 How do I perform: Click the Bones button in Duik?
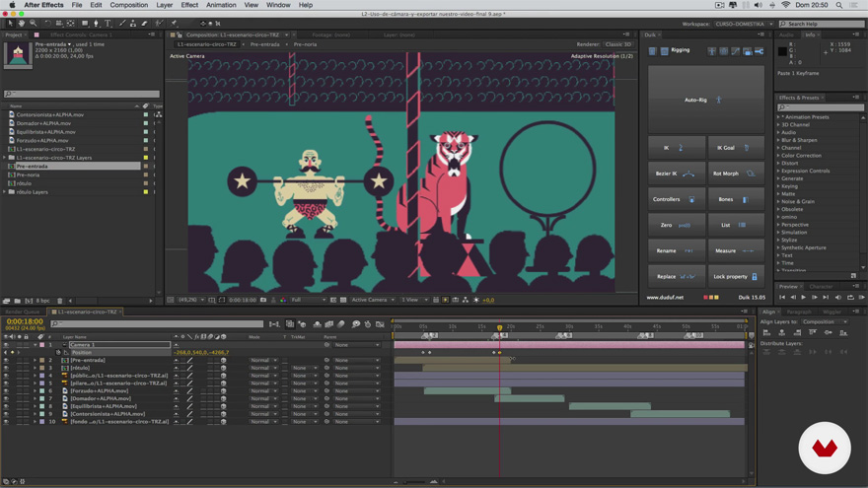736,199
